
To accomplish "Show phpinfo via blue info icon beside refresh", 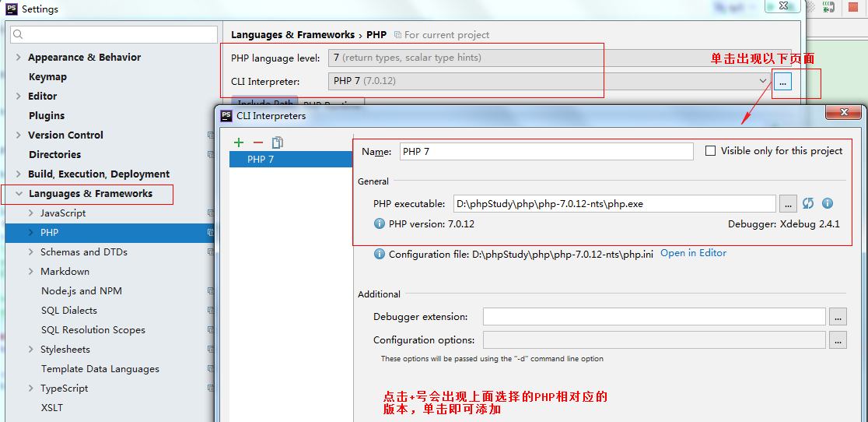I will [828, 203].
